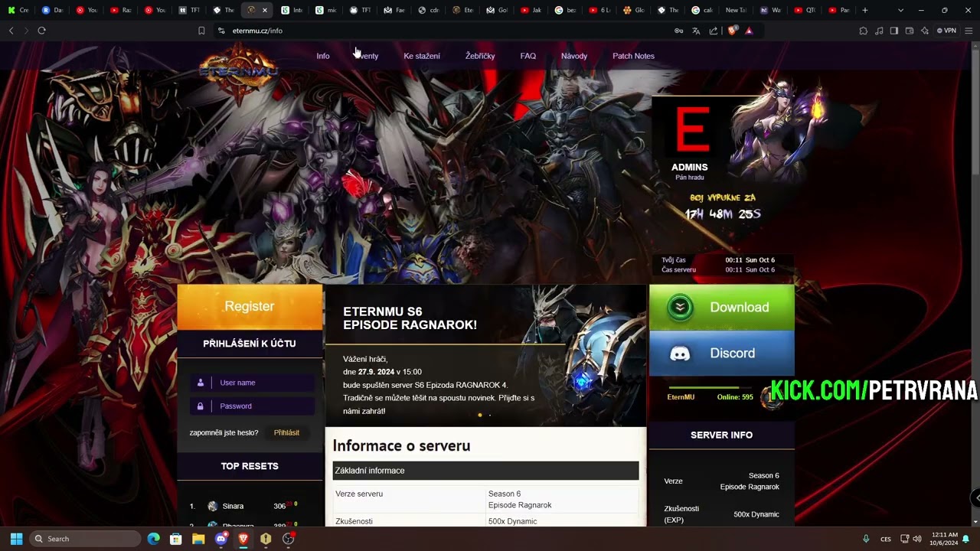The width and height of the screenshot is (980, 551).
Task: Toggle the Brave VPN button
Action: [947, 31]
